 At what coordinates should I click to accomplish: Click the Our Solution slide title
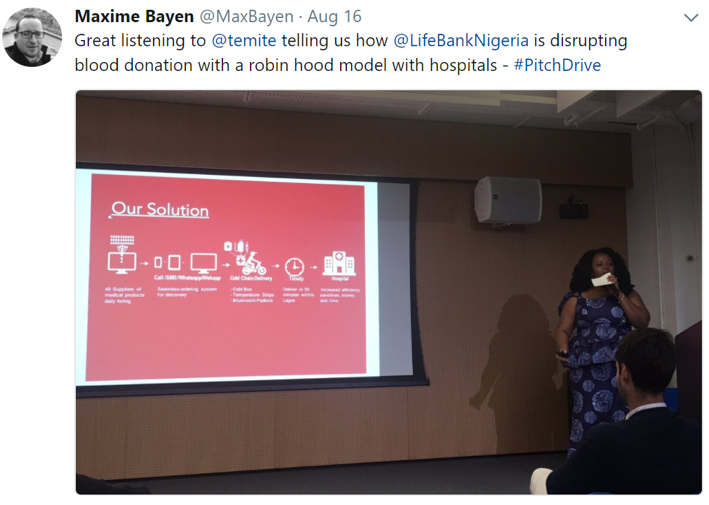point(160,209)
